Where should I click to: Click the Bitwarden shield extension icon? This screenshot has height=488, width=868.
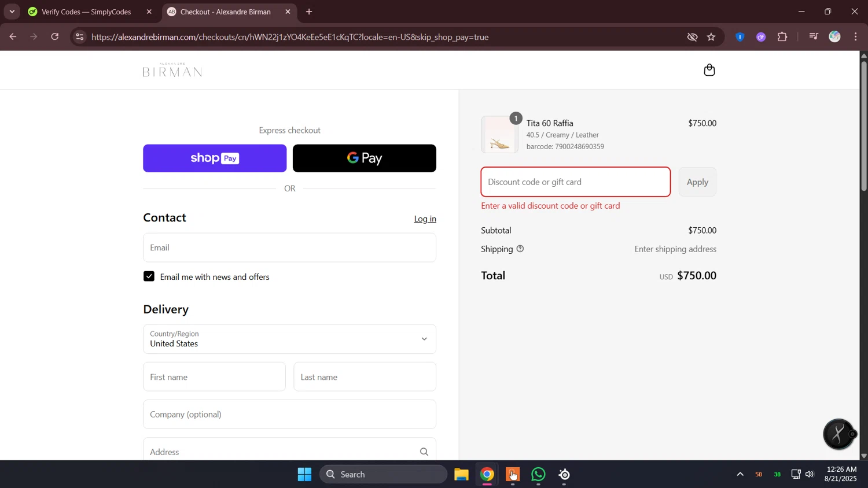click(740, 37)
